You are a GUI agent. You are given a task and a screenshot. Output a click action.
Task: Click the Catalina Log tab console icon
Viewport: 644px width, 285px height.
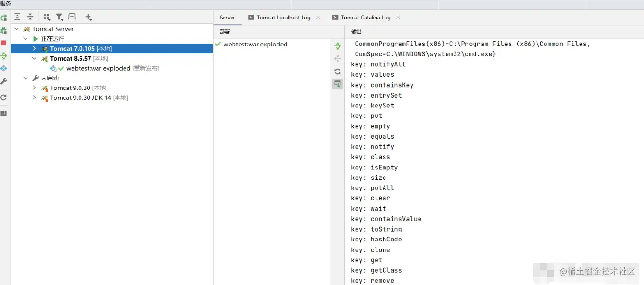point(335,18)
